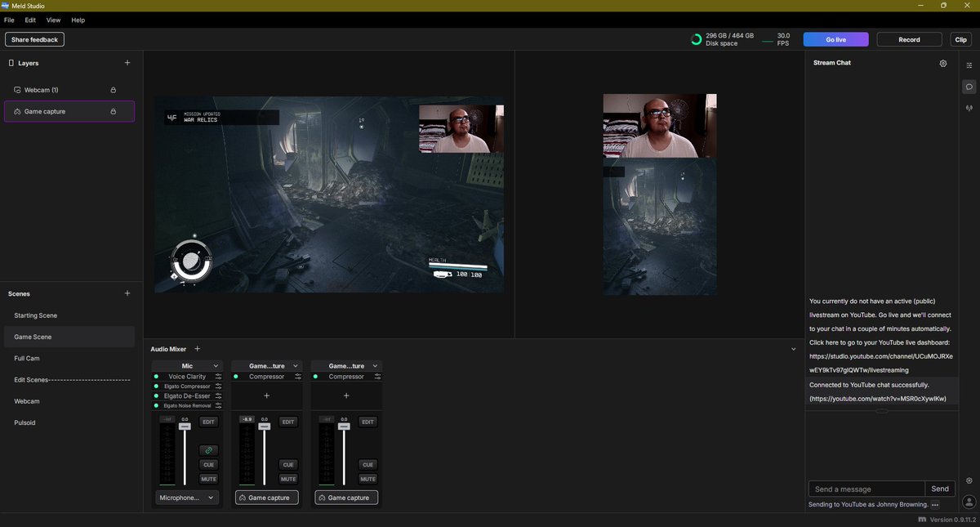Image resolution: width=980 pixels, height=527 pixels.
Task: Add a new layer with the plus icon
Action: [127, 63]
